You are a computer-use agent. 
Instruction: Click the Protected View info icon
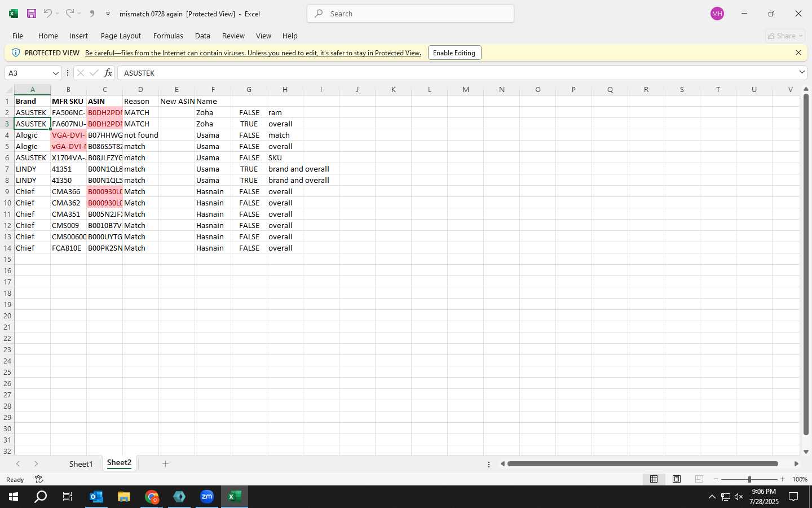16,52
